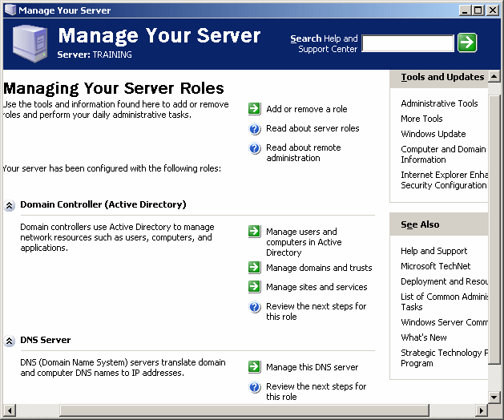504x420 pixels.
Task: Click help icon beside Read about remote administration
Action: (x=254, y=148)
